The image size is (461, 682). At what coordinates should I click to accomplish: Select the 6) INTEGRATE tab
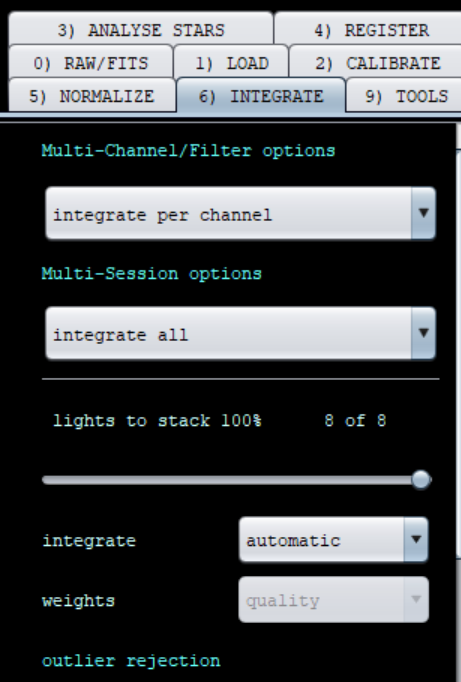(261, 95)
